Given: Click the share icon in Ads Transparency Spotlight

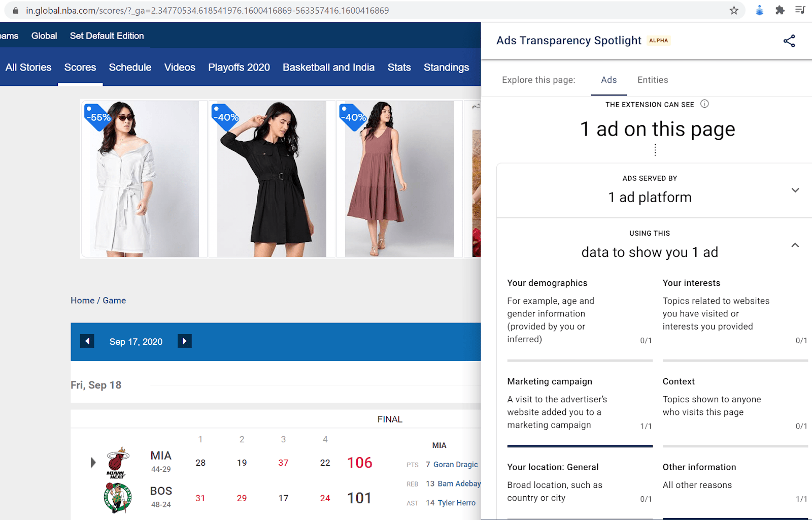Looking at the screenshot, I should click(x=790, y=41).
